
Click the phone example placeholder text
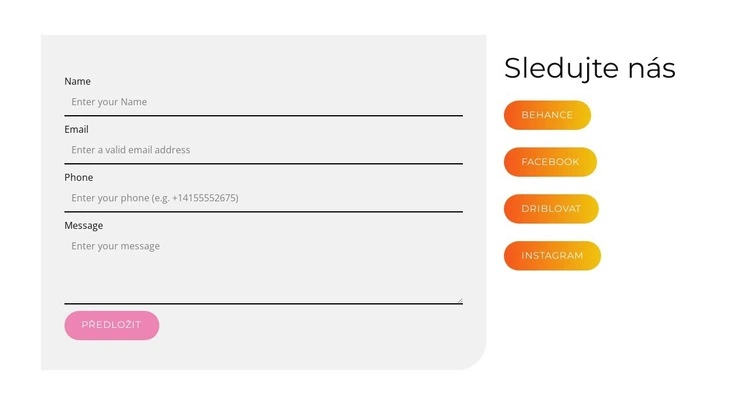[155, 198]
